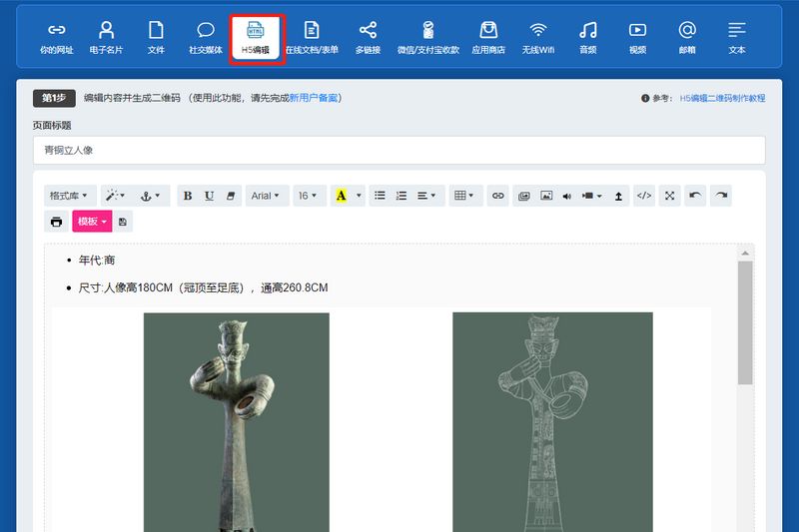Open the anchor dropdown
The image size is (799, 532).
[151, 196]
